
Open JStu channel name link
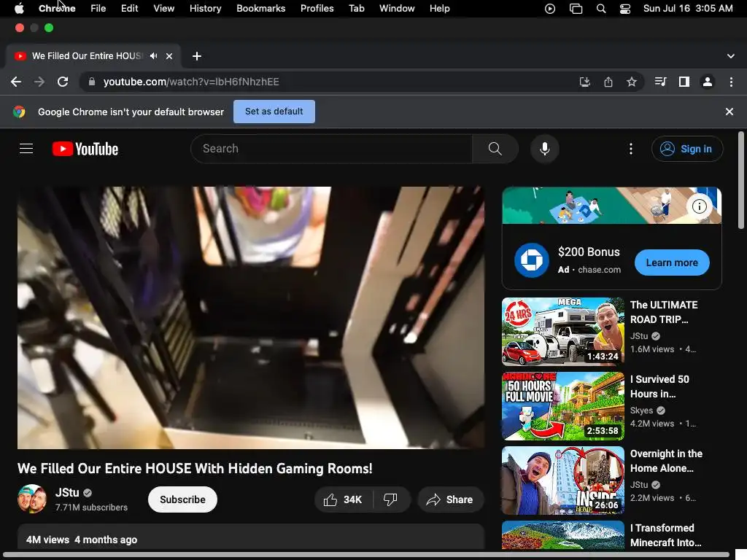67,492
